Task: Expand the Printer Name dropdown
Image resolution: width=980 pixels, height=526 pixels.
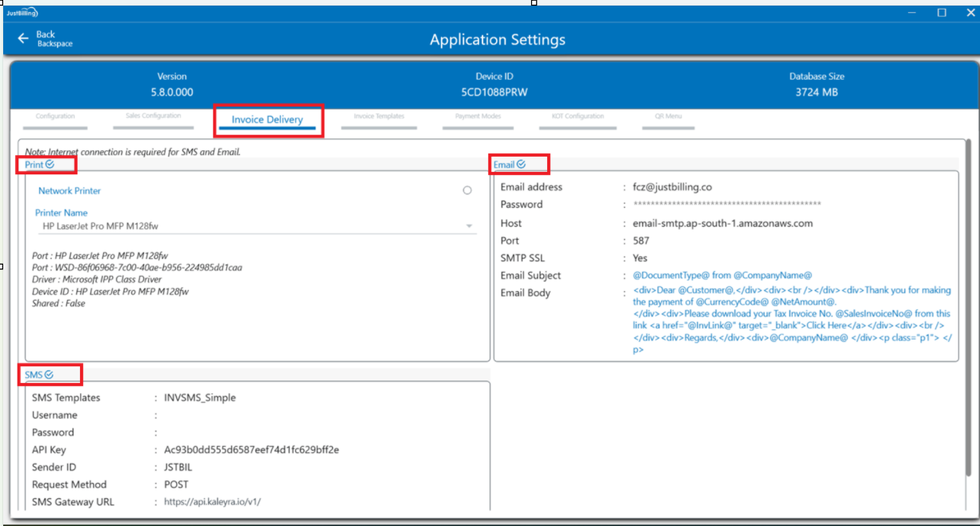Action: click(469, 226)
